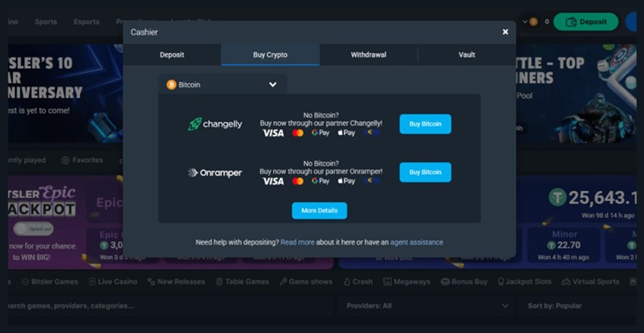Switch to the Deposit tab in Cashier

click(x=172, y=55)
